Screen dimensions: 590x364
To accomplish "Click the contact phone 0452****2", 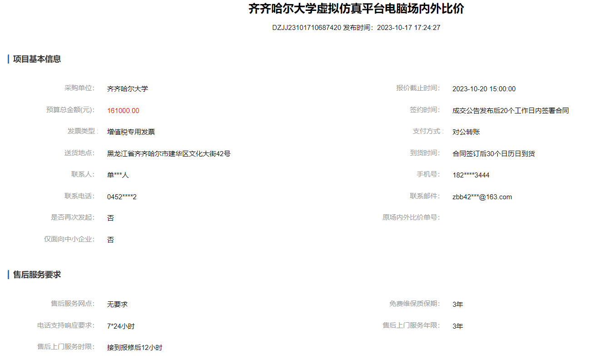I will point(122,197).
